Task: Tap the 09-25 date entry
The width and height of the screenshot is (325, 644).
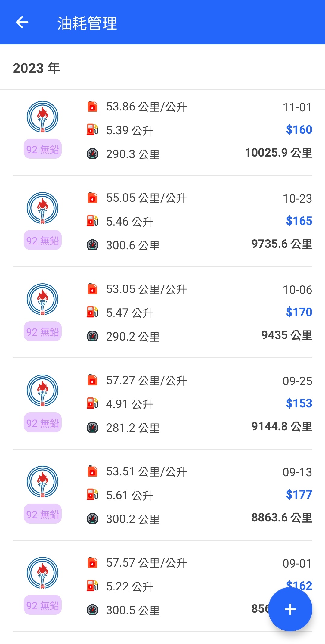Action: click(x=297, y=381)
